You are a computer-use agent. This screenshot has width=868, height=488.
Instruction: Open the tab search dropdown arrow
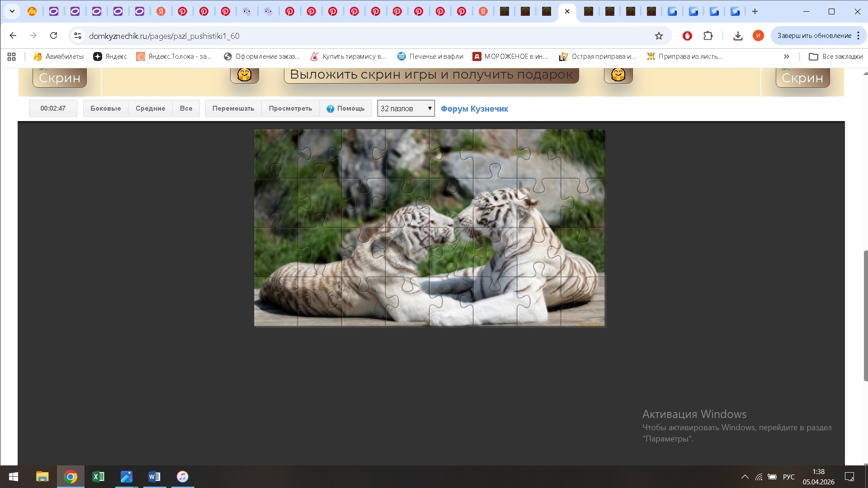pyautogui.click(x=12, y=11)
